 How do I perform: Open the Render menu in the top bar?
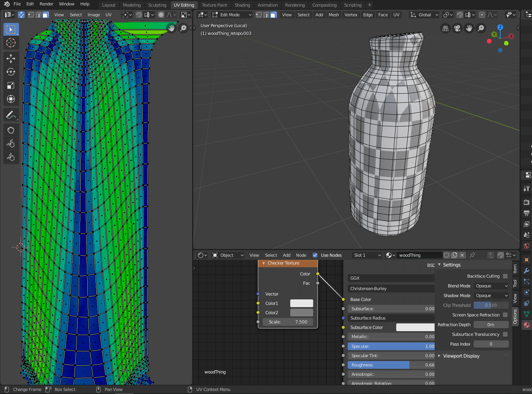pos(46,4)
